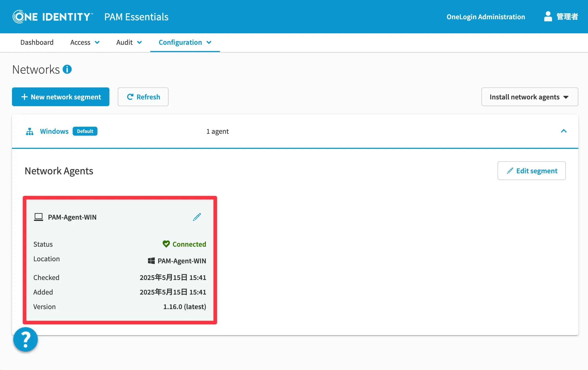Open the Audit menu
588x370 pixels.
(x=129, y=42)
